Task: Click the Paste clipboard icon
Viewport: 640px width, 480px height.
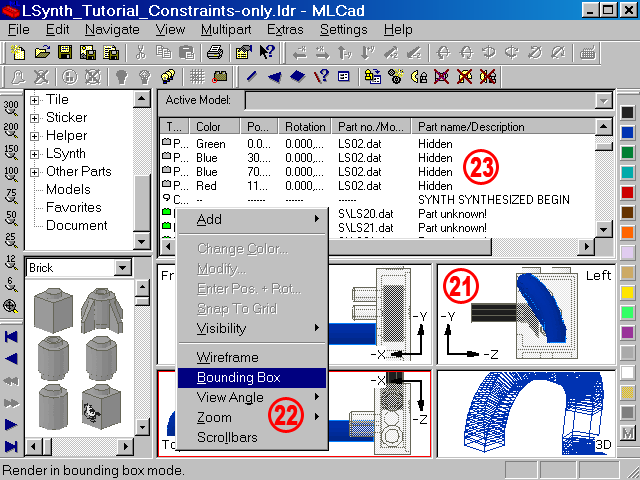Action: click(187, 52)
